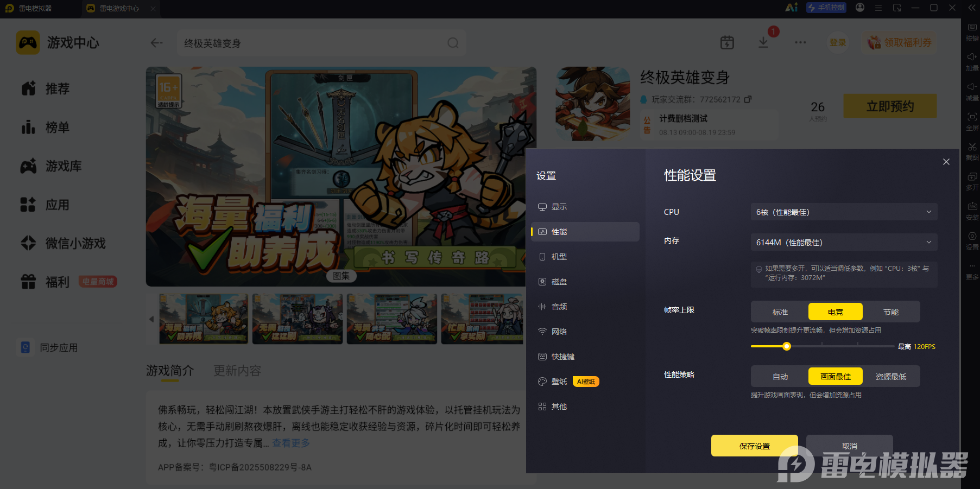Open the calendar check-in icon
This screenshot has width=980, height=489.
point(727,42)
